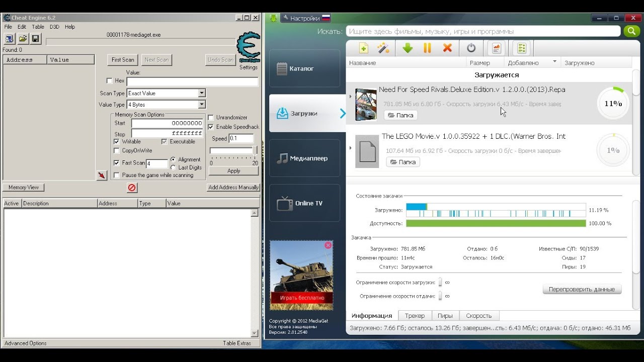Click LEGO Movie file placeholder icon
The height and width of the screenshot is (362, 644).
tap(367, 151)
